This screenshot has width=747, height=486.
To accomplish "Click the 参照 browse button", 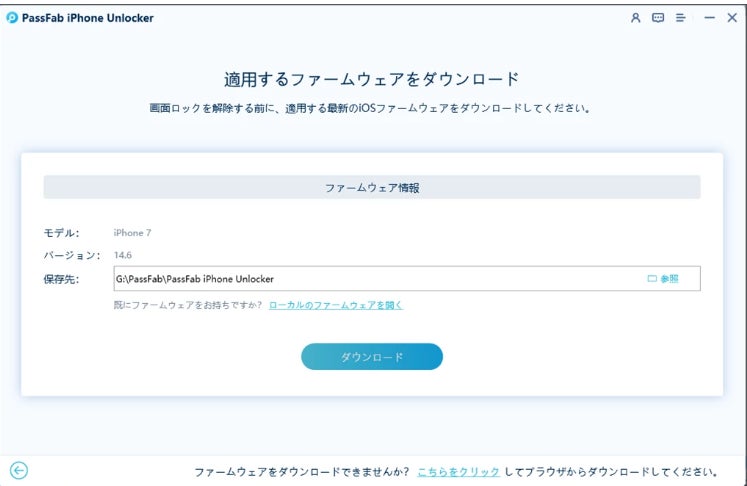I will tap(663, 278).
